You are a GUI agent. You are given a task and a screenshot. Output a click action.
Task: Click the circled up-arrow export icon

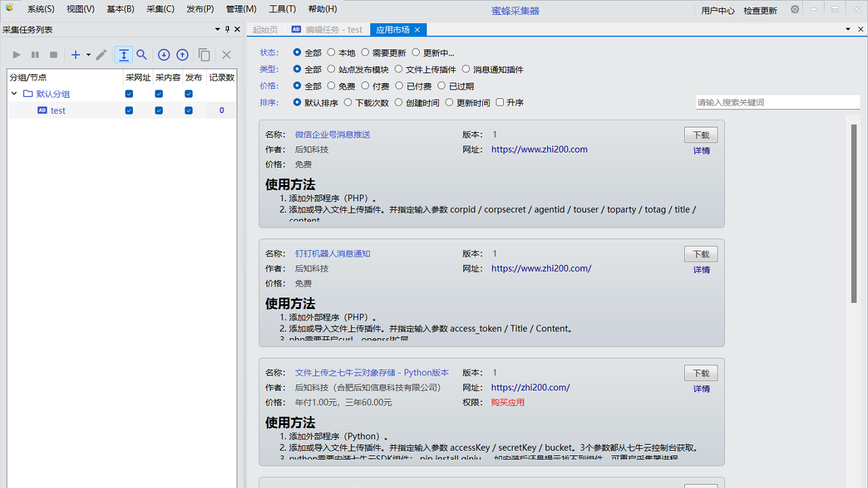182,55
